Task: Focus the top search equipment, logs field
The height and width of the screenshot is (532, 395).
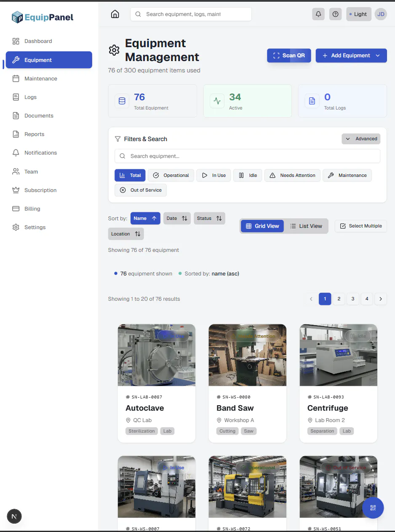Action: click(x=191, y=14)
